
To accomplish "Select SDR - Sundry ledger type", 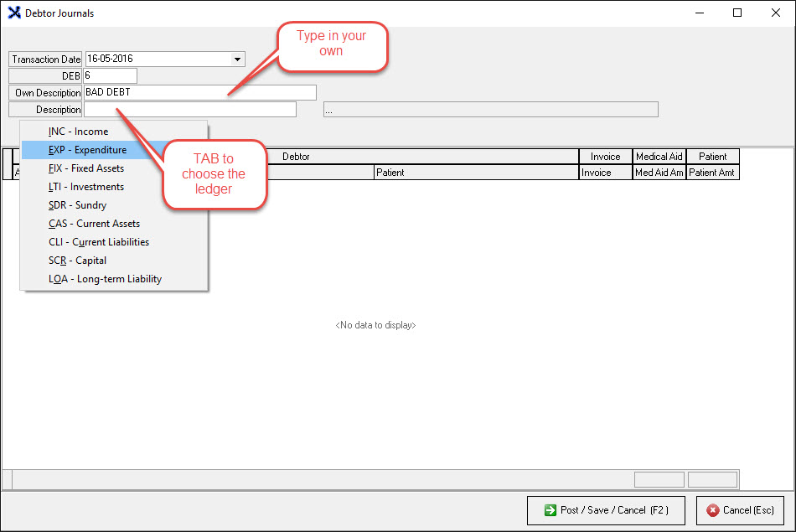I will [x=77, y=205].
